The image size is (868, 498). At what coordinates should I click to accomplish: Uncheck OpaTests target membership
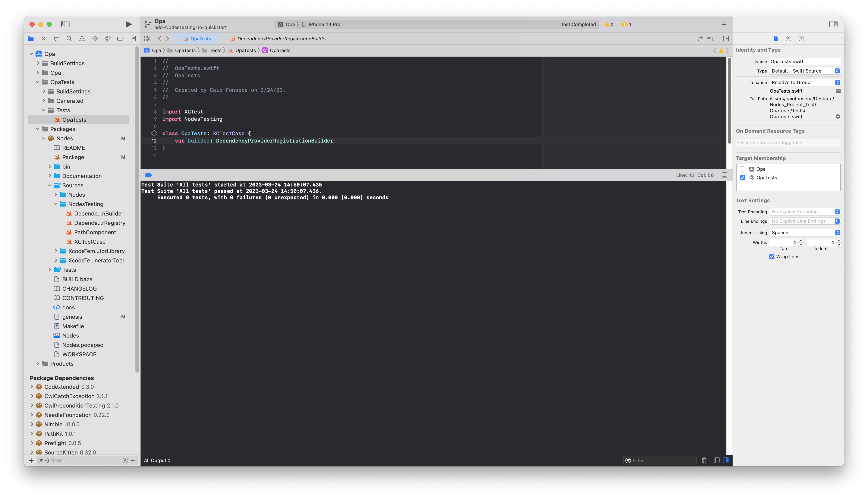[742, 178]
